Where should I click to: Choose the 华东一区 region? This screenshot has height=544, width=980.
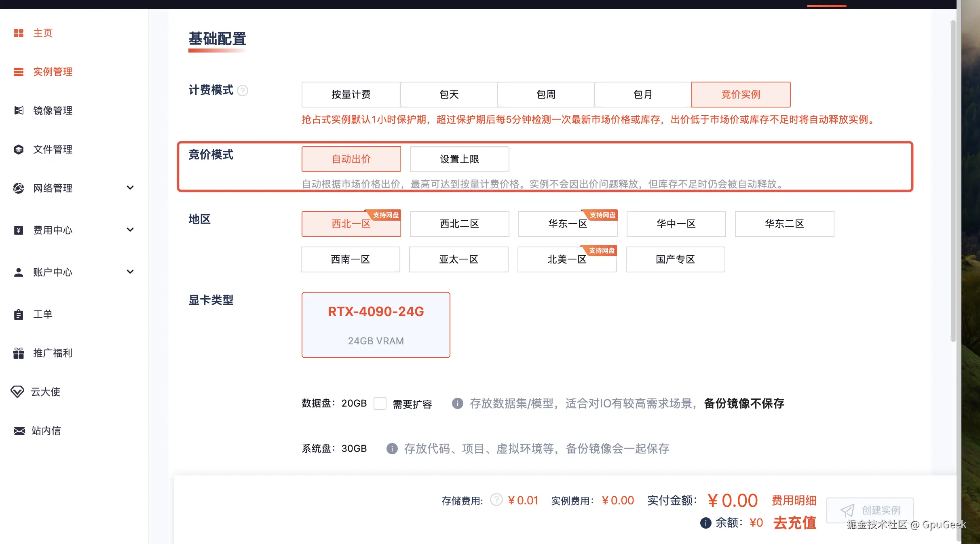coord(568,224)
